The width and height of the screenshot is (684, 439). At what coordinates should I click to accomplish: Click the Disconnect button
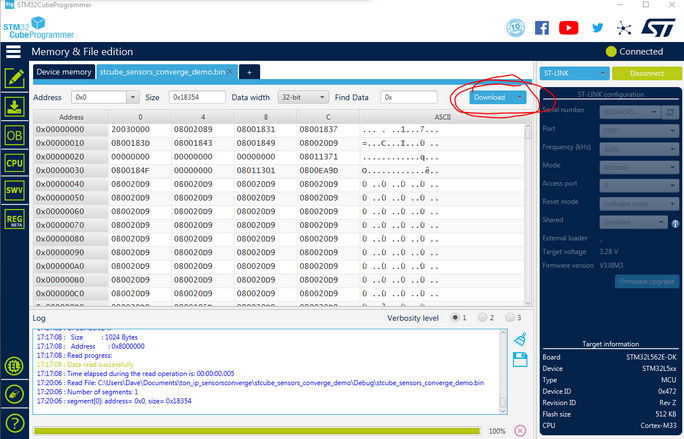[x=646, y=73]
